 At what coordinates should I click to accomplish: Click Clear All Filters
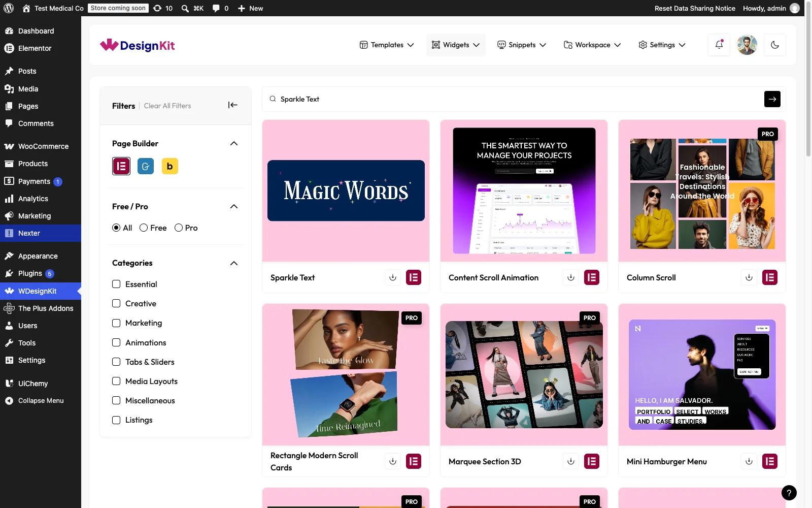[167, 106]
